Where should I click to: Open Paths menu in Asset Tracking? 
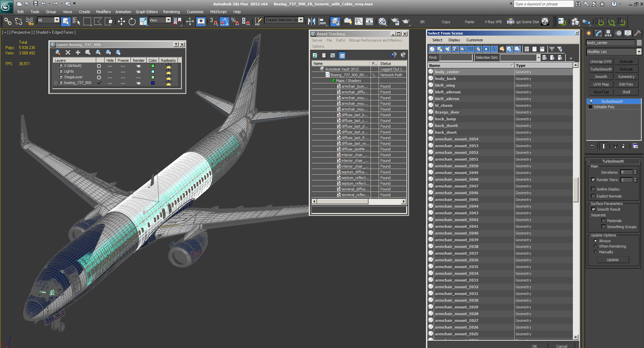[x=340, y=40]
